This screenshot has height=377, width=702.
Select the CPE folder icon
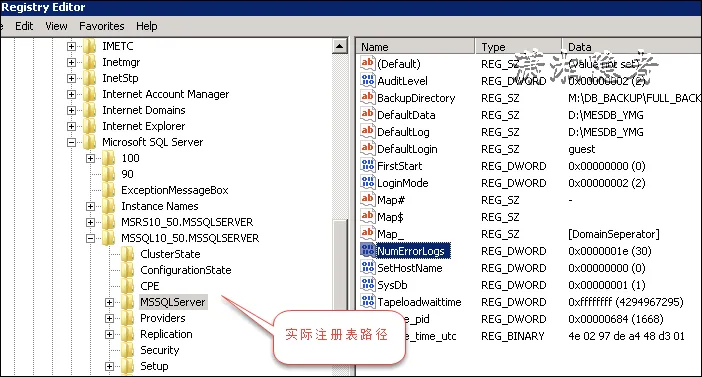128,286
